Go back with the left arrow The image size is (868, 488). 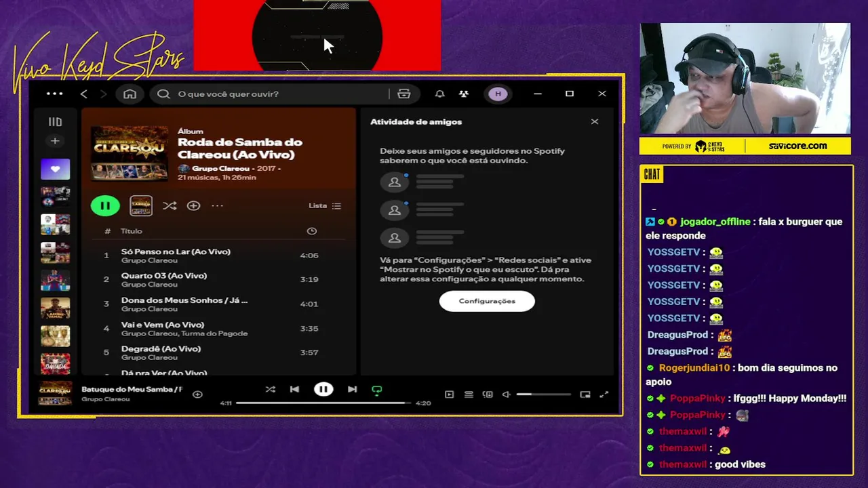pos(83,94)
